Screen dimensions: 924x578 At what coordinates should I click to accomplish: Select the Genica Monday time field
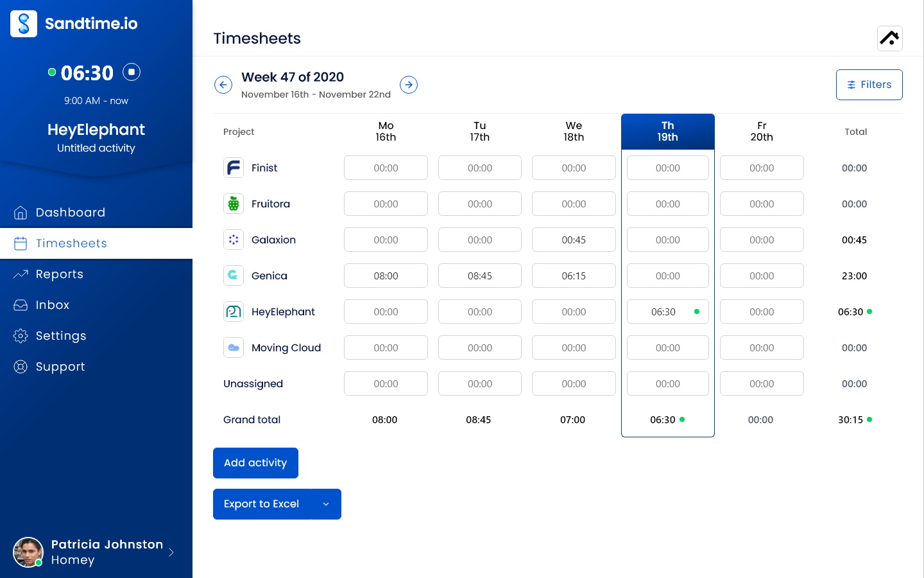tap(386, 276)
